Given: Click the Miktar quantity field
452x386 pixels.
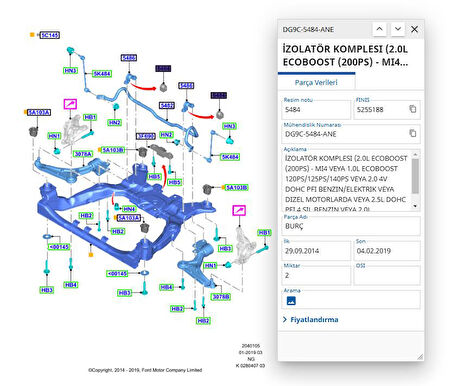Looking at the screenshot, I should [x=316, y=275].
